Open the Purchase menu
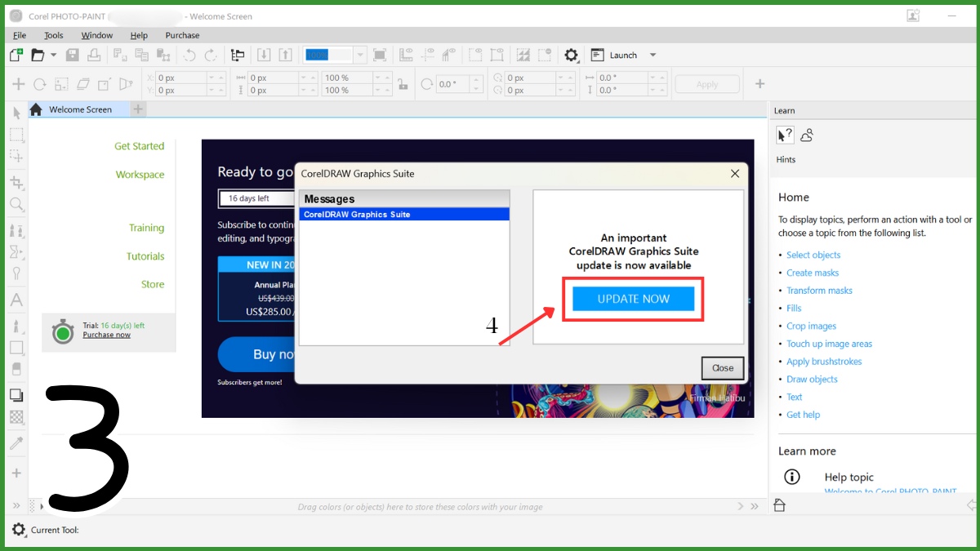 tap(182, 35)
